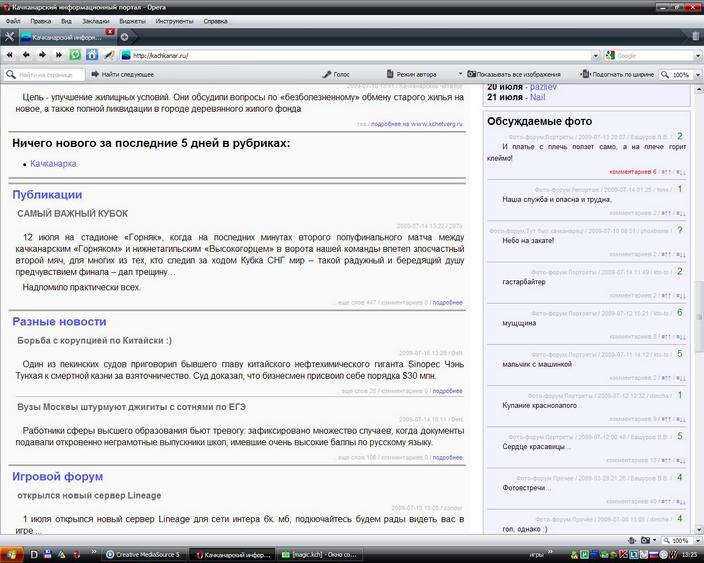Image resolution: width=704 pixels, height=563 pixels.
Task: Click the closed tabs trash icon
Action: 695,36
